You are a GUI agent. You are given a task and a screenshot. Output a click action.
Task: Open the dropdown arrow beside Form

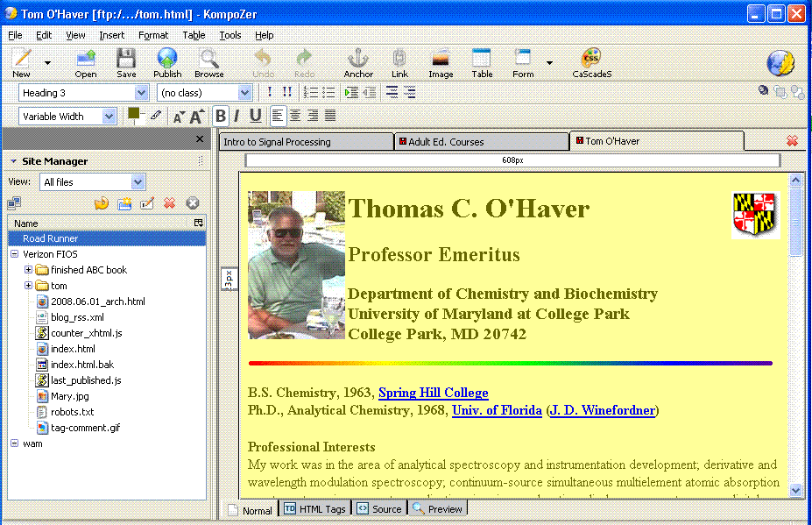pos(549,63)
